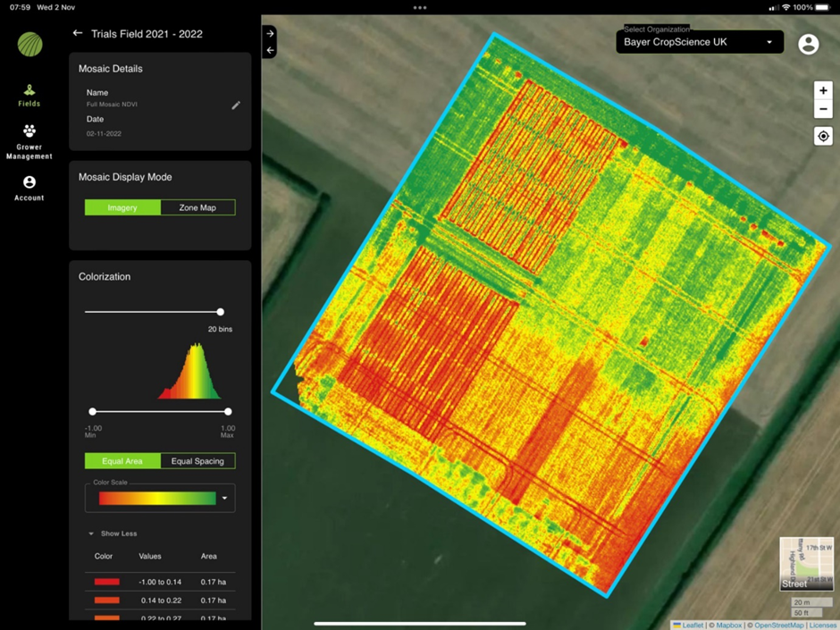
Task: Click the Max range slider handle
Action: pyautogui.click(x=228, y=411)
